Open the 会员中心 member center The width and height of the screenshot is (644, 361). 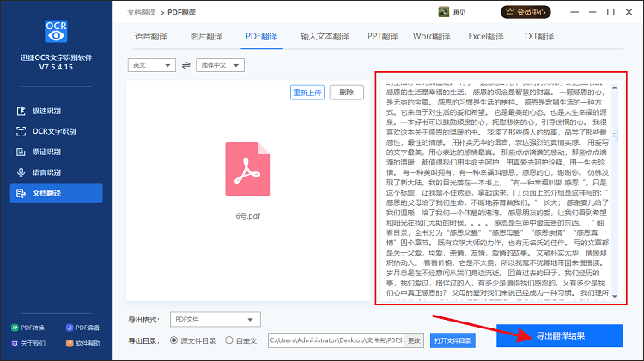tap(526, 12)
